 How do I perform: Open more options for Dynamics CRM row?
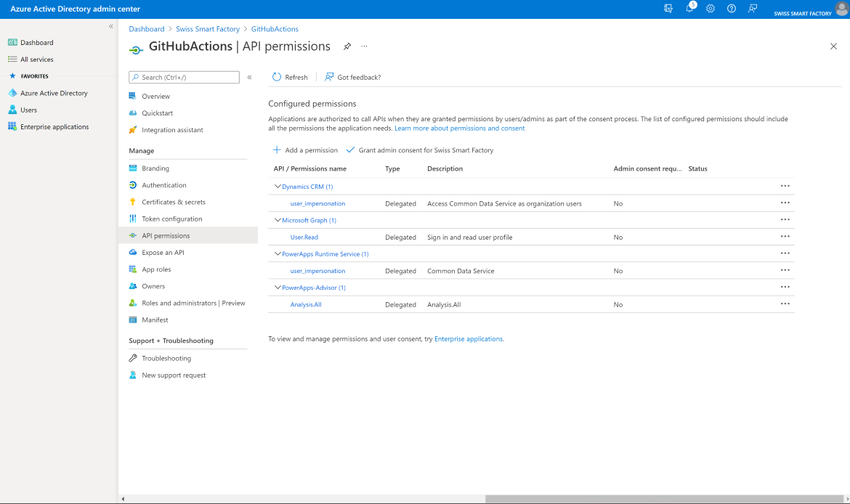click(x=785, y=186)
